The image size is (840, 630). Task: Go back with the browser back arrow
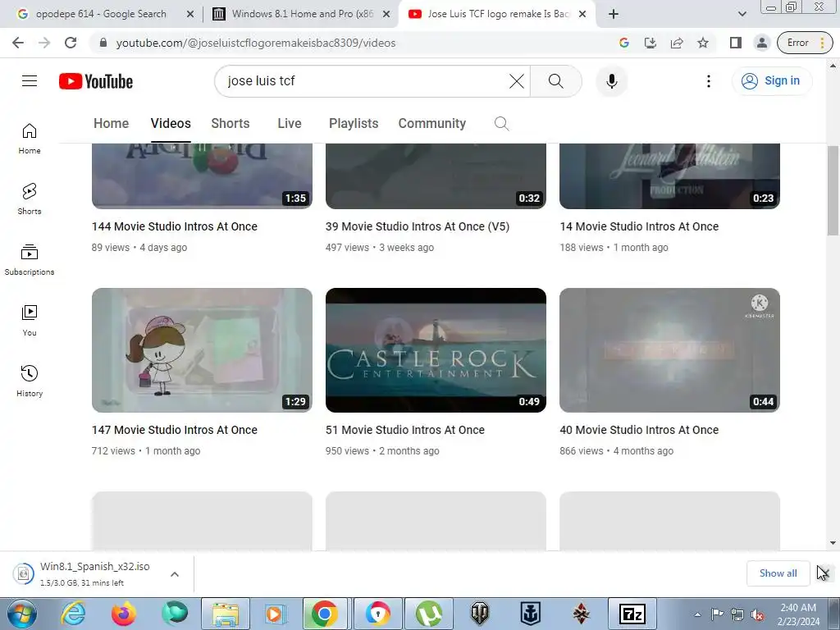[x=18, y=43]
